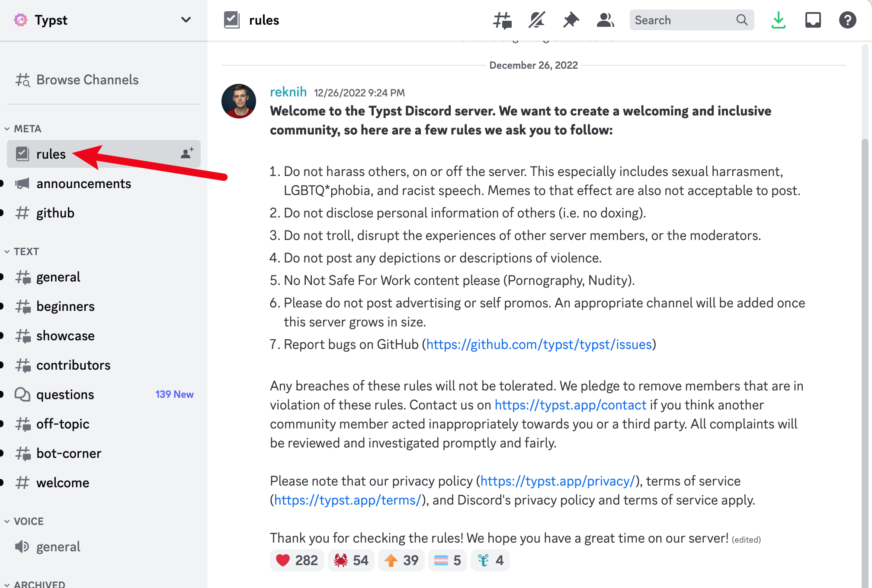Click the 139 New badge
This screenshot has width=872, height=588.
174,394
